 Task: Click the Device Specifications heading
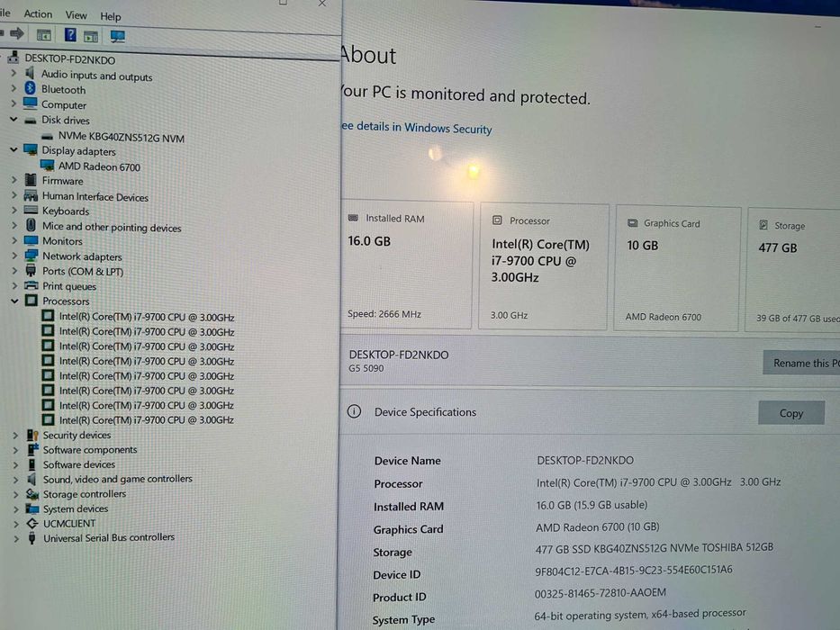(x=425, y=412)
